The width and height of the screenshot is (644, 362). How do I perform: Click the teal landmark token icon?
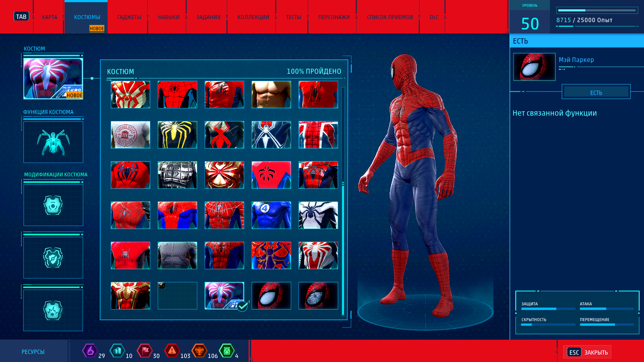click(117, 351)
